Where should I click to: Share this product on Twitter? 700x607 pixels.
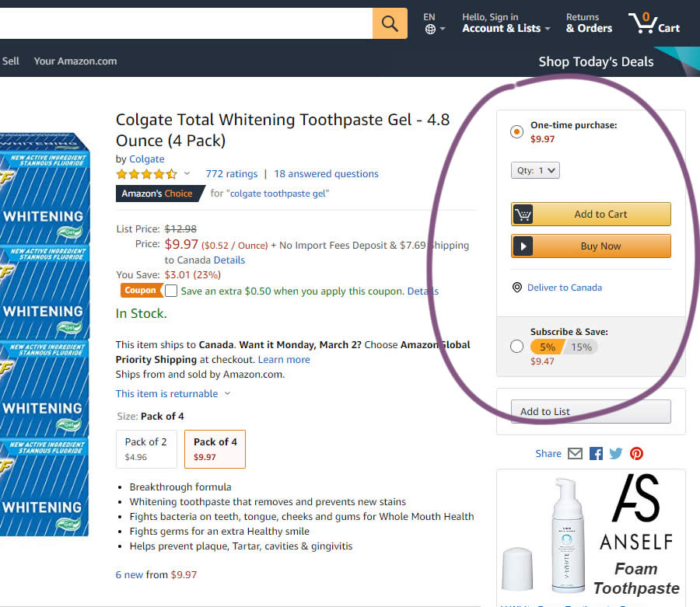tap(616, 454)
